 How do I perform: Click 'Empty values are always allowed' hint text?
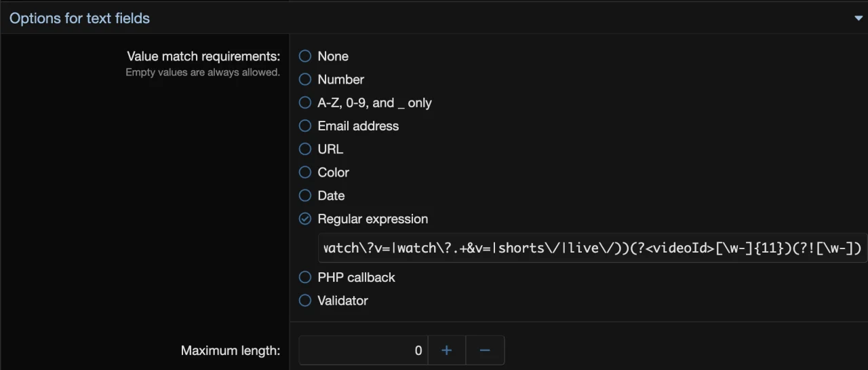point(202,72)
